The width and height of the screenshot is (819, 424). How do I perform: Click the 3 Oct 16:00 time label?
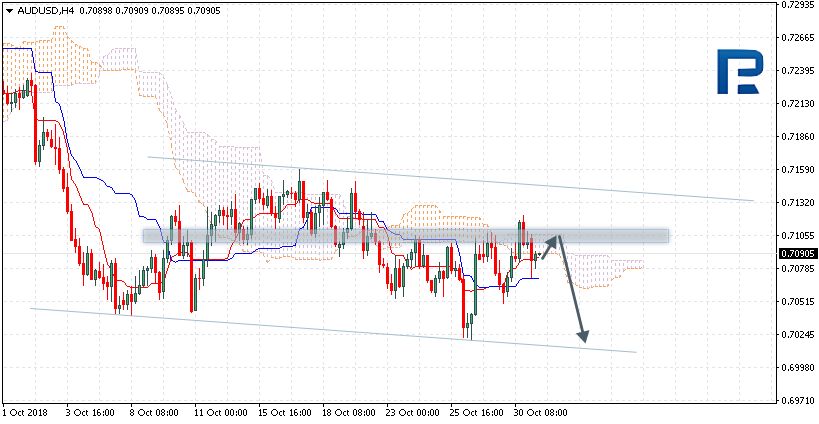(90, 413)
